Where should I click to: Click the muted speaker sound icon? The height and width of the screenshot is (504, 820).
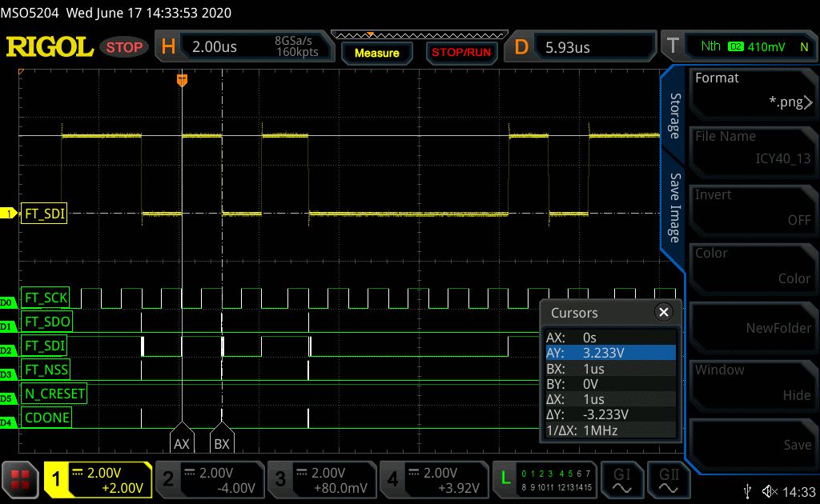[770, 491]
